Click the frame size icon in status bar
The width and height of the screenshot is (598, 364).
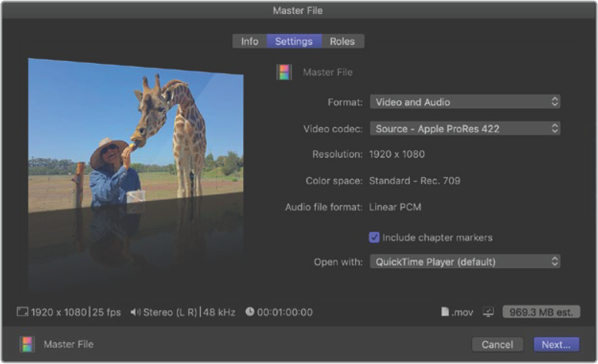coord(22,312)
